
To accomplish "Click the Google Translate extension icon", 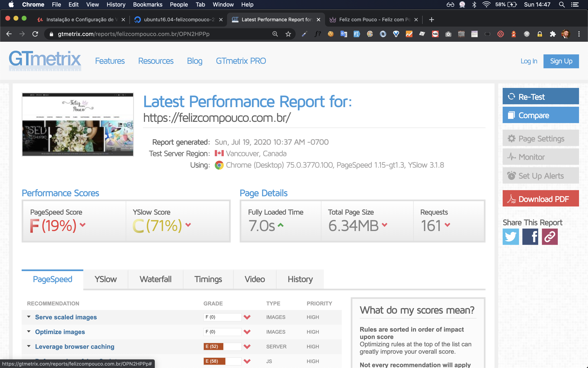I will (x=344, y=34).
